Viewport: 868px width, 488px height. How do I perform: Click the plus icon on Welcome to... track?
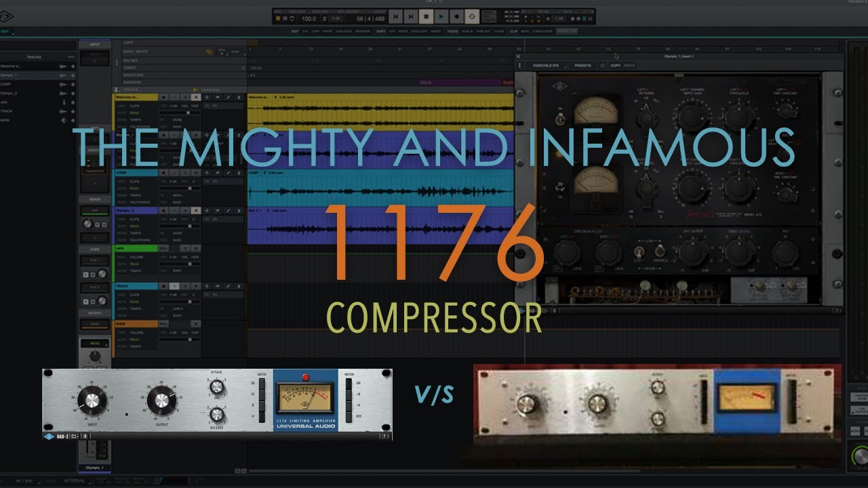pos(208,97)
